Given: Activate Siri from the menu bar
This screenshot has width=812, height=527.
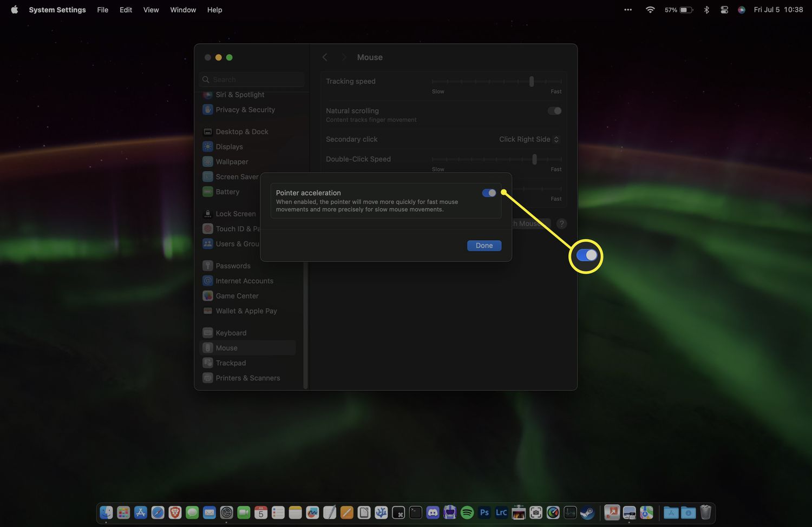Looking at the screenshot, I should coord(742,10).
